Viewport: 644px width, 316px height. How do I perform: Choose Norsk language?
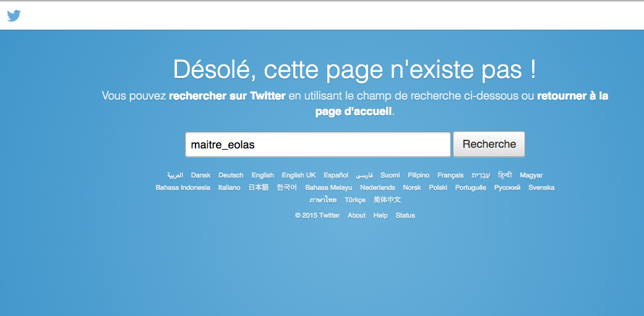412,187
